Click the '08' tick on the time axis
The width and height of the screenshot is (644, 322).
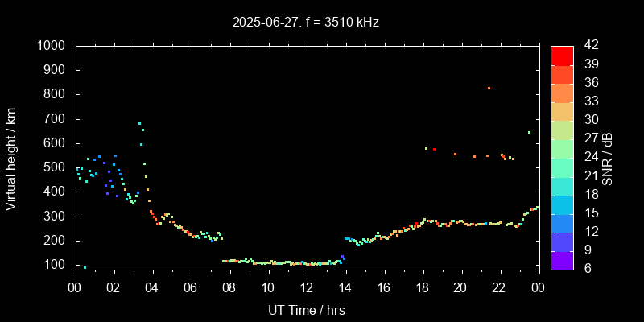[x=229, y=287]
